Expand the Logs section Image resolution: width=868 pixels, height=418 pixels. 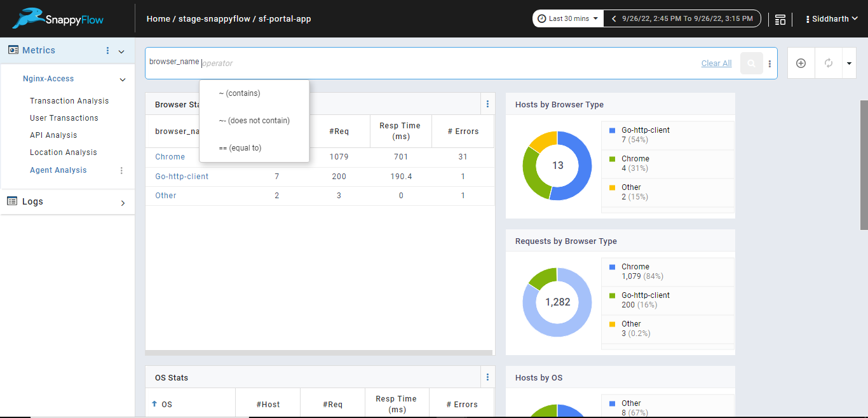pos(123,203)
